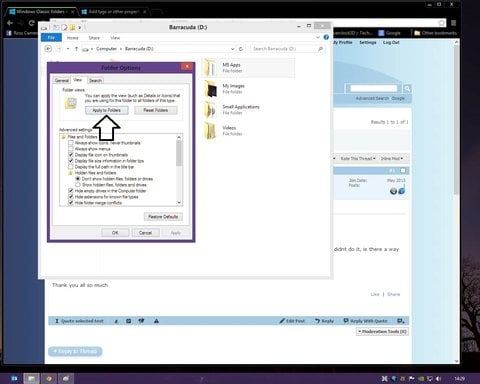Click Edit Post link
The width and height of the screenshot is (480, 384).
point(292,321)
